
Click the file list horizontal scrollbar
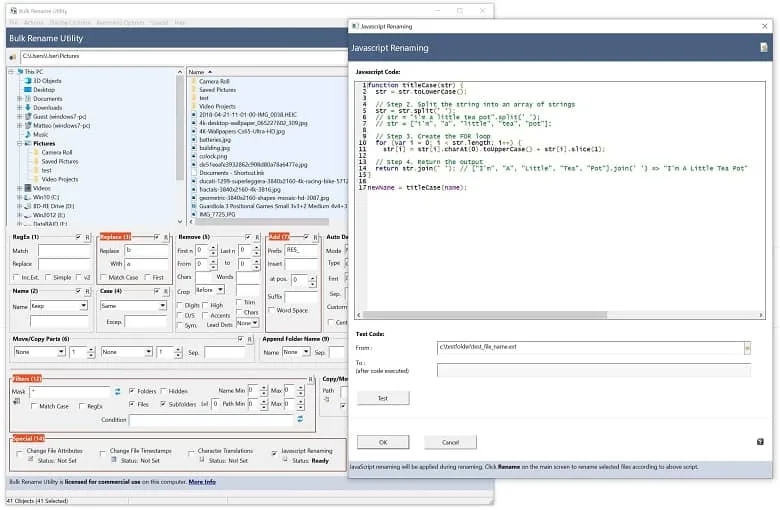(261, 222)
